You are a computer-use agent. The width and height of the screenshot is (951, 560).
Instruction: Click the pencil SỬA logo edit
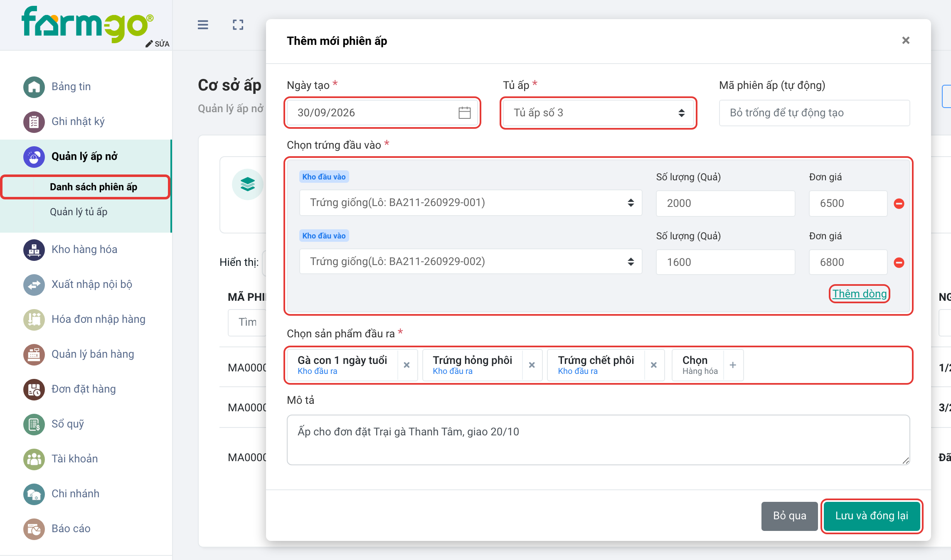point(158,44)
